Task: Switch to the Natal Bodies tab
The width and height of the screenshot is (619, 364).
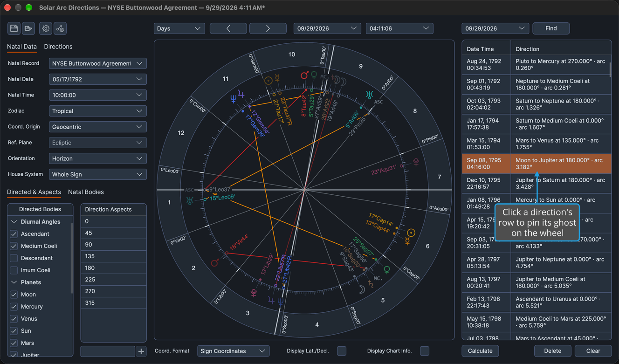Action: [x=86, y=192]
